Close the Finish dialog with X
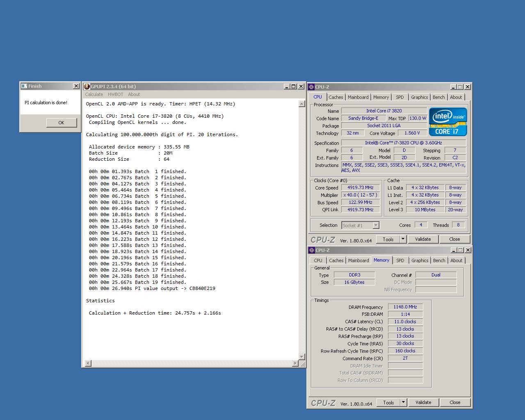The width and height of the screenshot is (525, 420). point(76,86)
